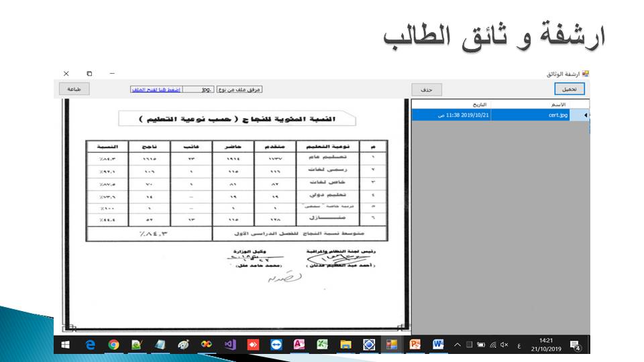This screenshot has width=644, height=362.
Task: Click the .jpg file type field
Action: tap(198, 89)
